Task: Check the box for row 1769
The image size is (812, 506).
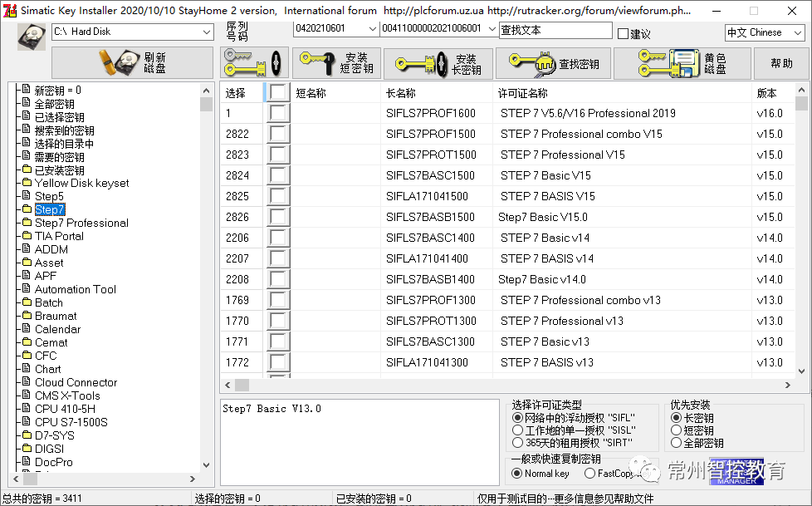Action: 278,300
